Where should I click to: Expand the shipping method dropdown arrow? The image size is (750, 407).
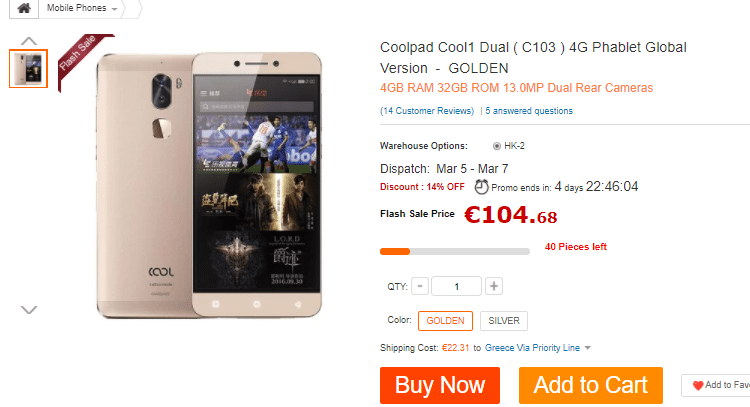(587, 348)
